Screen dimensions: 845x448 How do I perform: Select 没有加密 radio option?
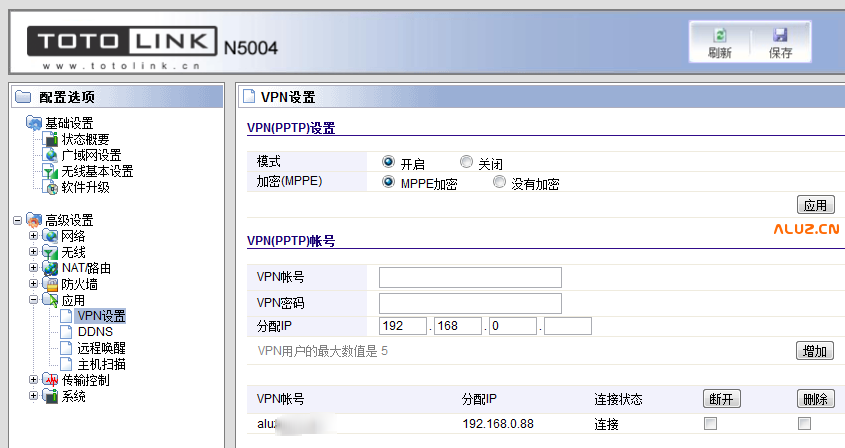(500, 183)
